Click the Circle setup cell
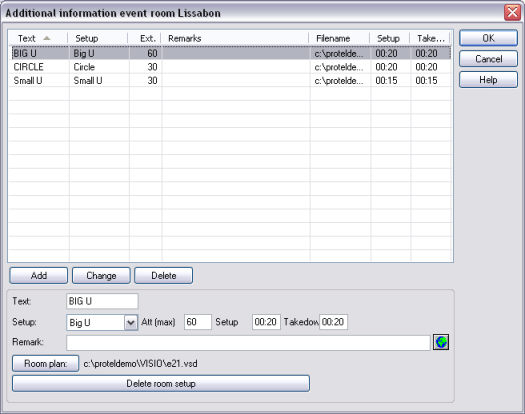Viewport: 525px width, 414px height. point(84,67)
